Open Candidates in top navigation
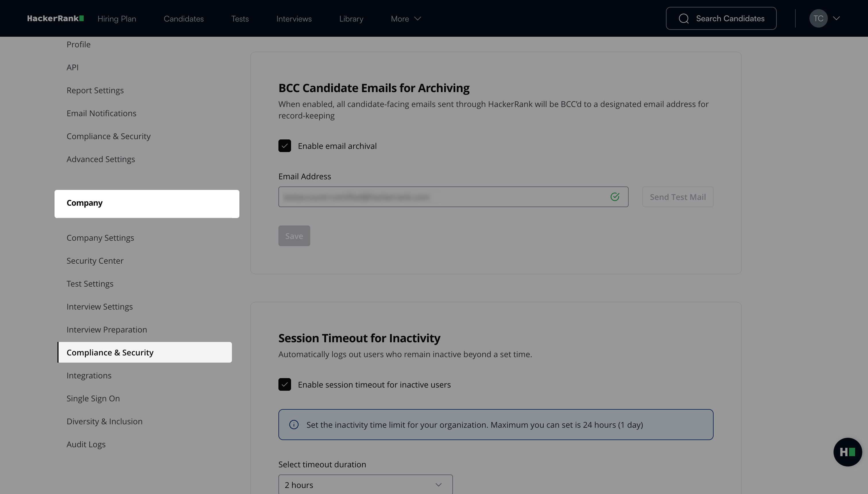868x494 pixels. click(x=184, y=19)
